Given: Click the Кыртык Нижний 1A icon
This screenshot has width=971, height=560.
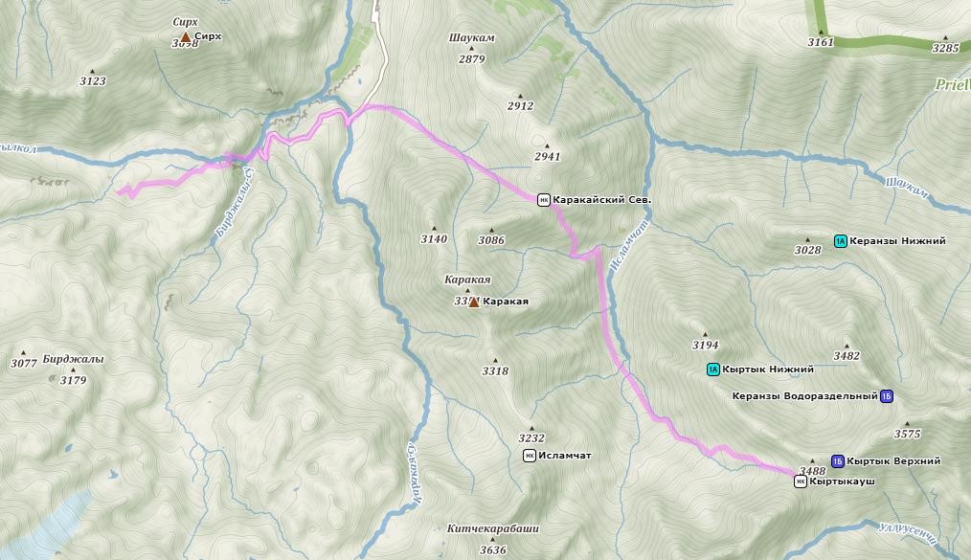Looking at the screenshot, I should (712, 370).
